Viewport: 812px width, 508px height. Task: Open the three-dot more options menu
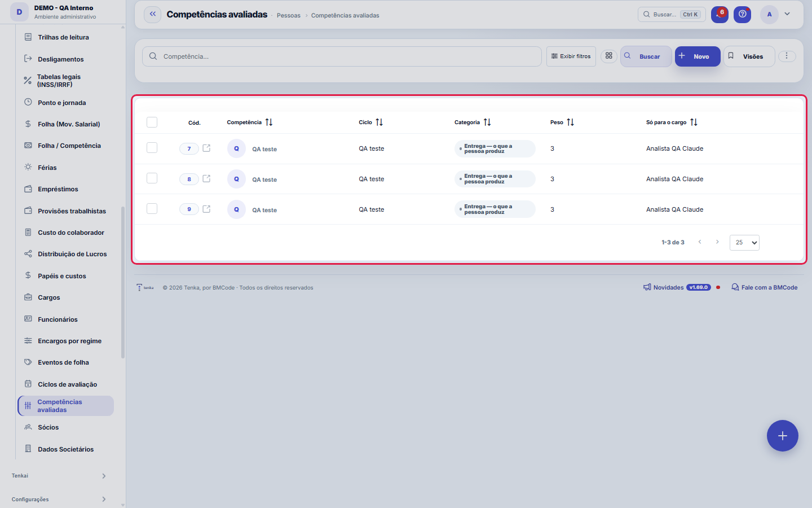[787, 56]
